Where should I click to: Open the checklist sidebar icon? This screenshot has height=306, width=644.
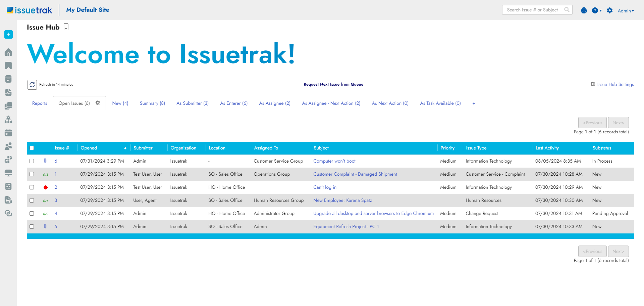(8, 186)
